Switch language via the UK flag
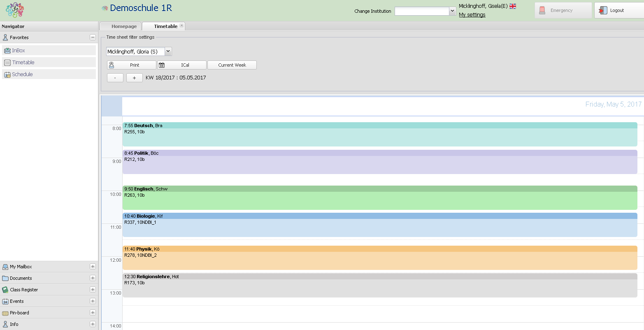Screen dimensions: 644x330 click(512, 6)
